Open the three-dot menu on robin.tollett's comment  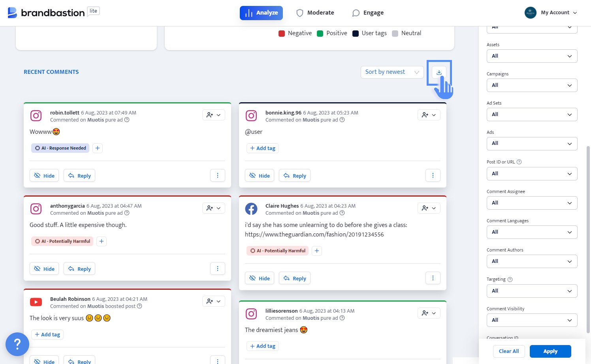pos(218,175)
